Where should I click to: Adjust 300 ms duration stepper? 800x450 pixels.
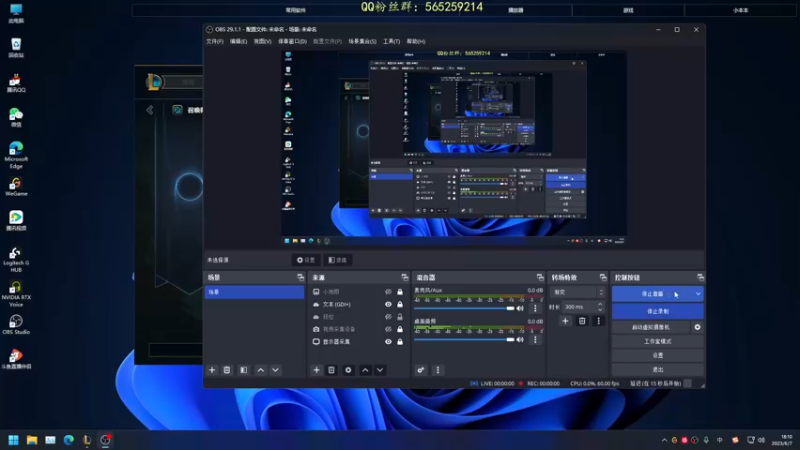coord(600,307)
